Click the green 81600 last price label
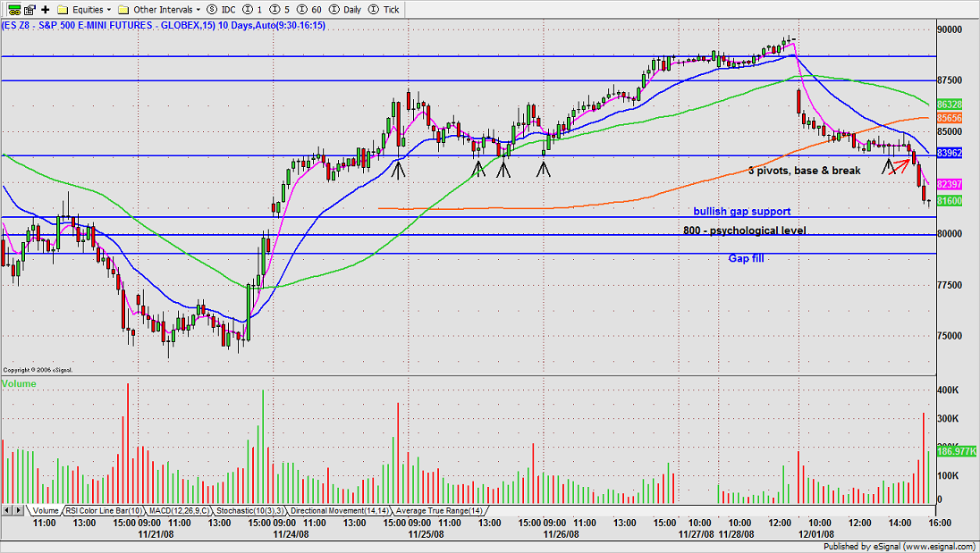Viewport: 980px width, 553px height. (x=950, y=201)
